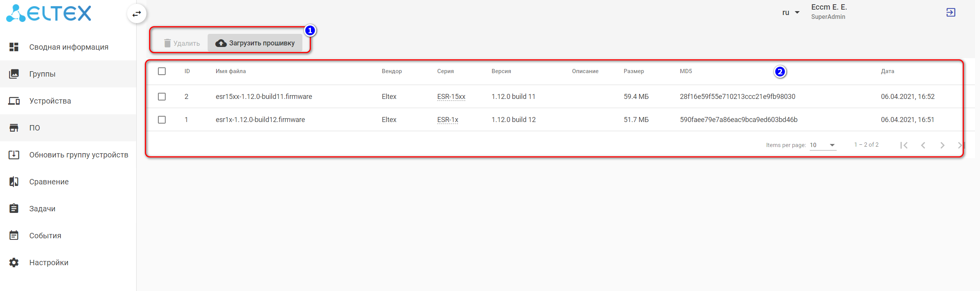This screenshot has width=980, height=291.
Task: Click the ESR-15xx series link
Action: coord(451,97)
